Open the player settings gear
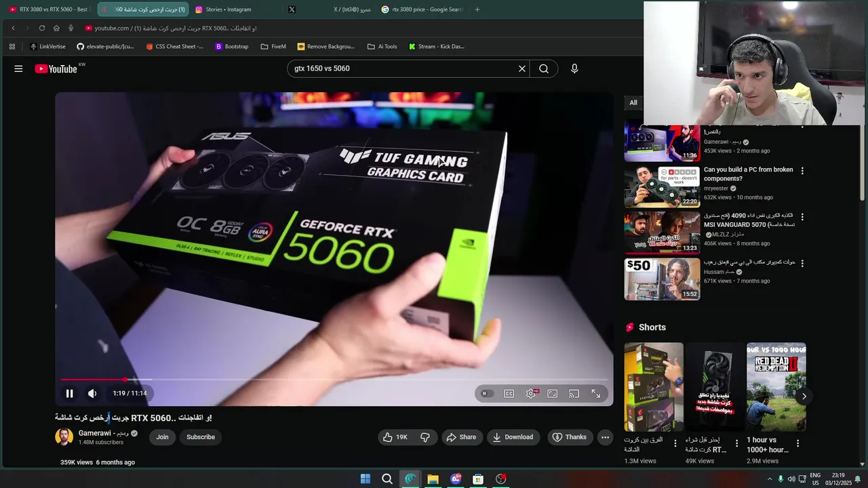This screenshot has height=488, width=868. click(x=531, y=394)
